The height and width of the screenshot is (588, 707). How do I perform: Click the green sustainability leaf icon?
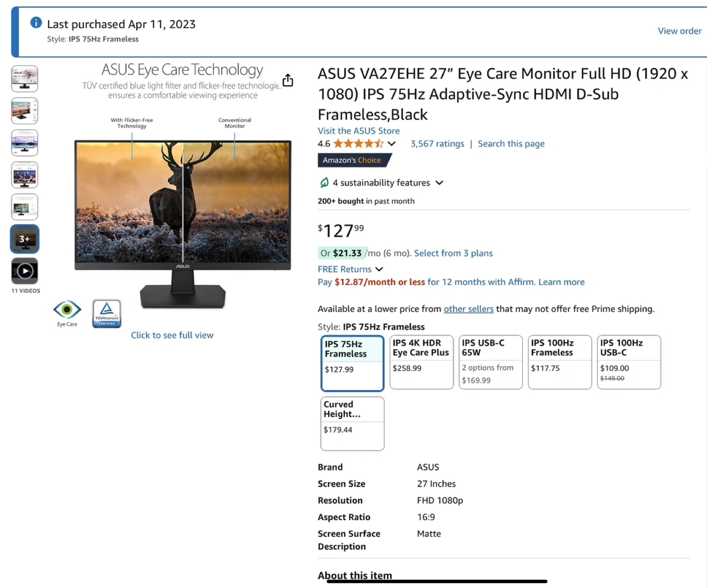[x=324, y=183]
